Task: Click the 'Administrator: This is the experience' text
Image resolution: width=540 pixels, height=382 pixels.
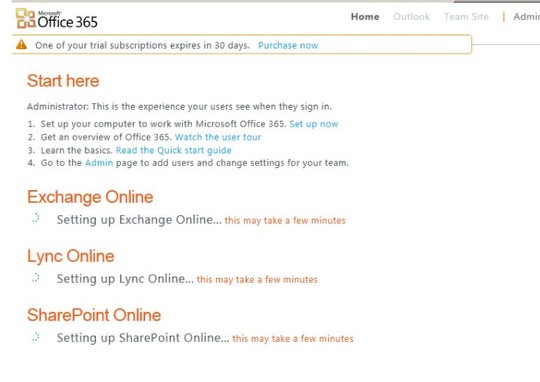Action: (x=179, y=106)
